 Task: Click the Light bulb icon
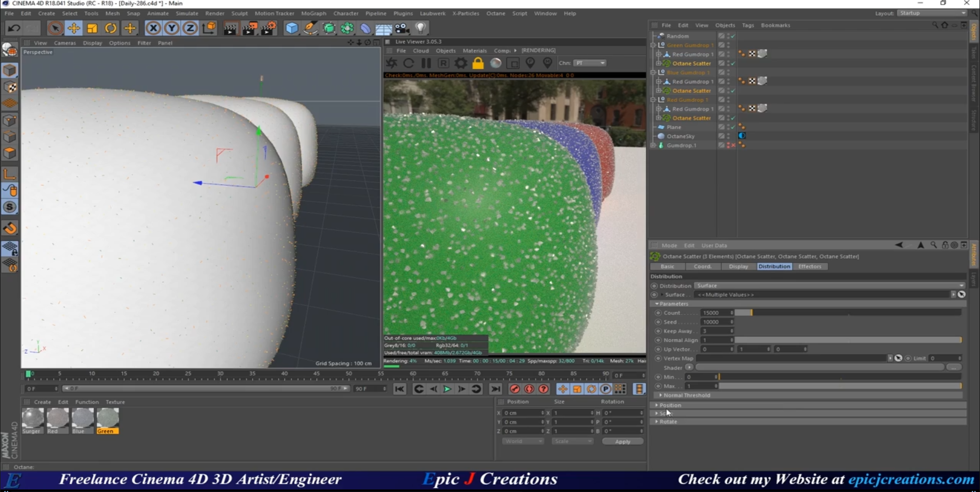421,28
